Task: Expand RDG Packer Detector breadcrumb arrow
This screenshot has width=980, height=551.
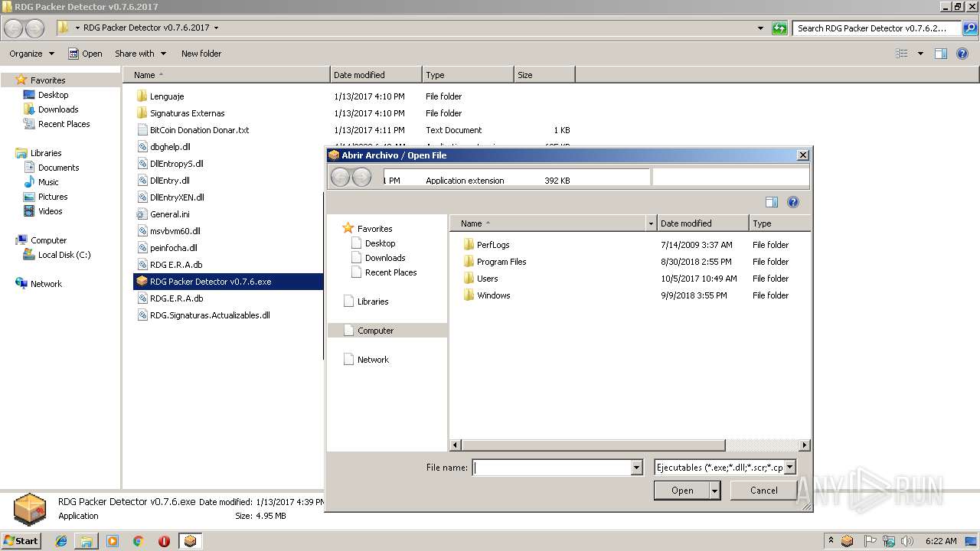Action: click(216, 28)
